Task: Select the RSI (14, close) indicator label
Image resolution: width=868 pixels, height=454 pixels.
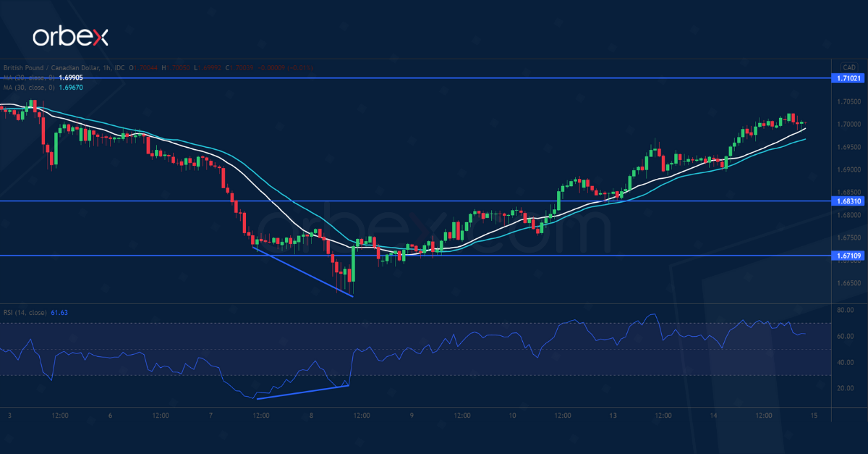Action: click(x=24, y=313)
